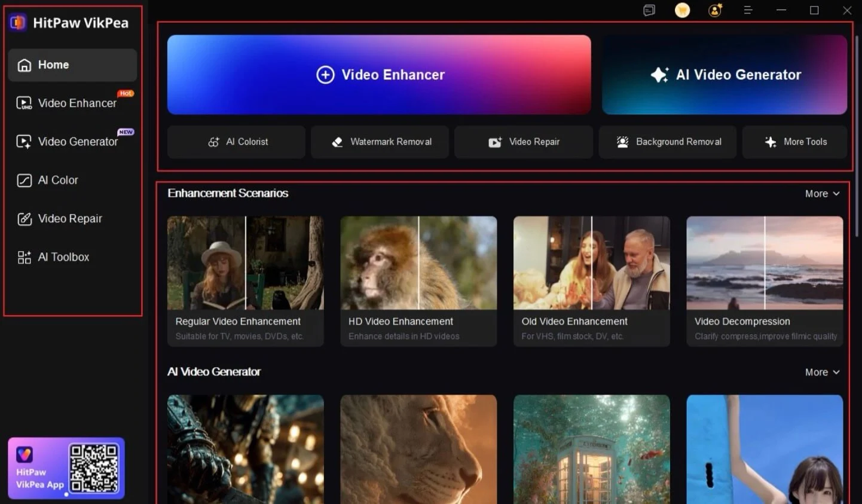Expand More under Enhancement Scenarios
Screen dimensions: 862x504
click(x=823, y=193)
